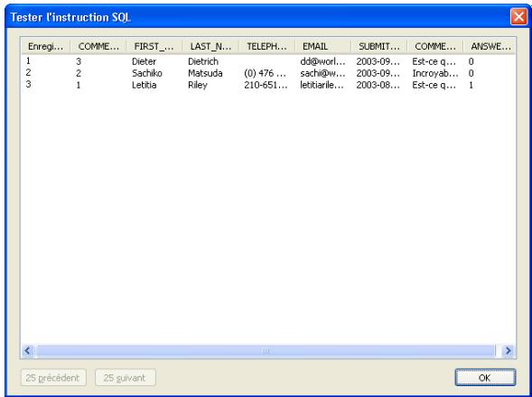Confirm with the OK button
The width and height of the screenshot is (532, 397).
pos(485,377)
